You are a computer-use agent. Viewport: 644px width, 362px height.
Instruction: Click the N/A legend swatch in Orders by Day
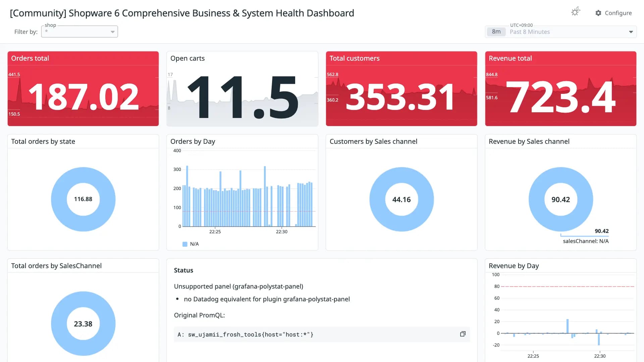point(185,244)
